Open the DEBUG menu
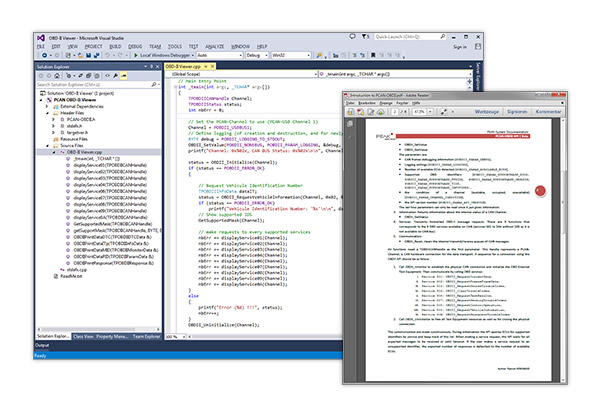 point(133,45)
